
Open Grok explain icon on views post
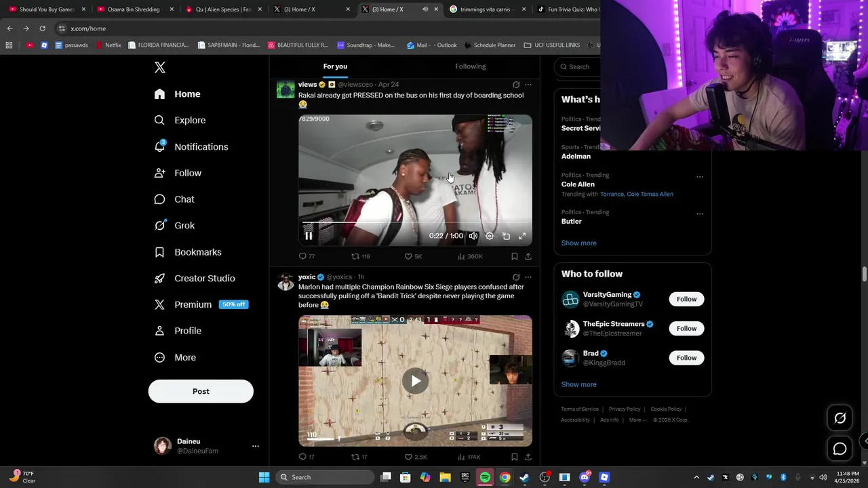[x=516, y=85]
